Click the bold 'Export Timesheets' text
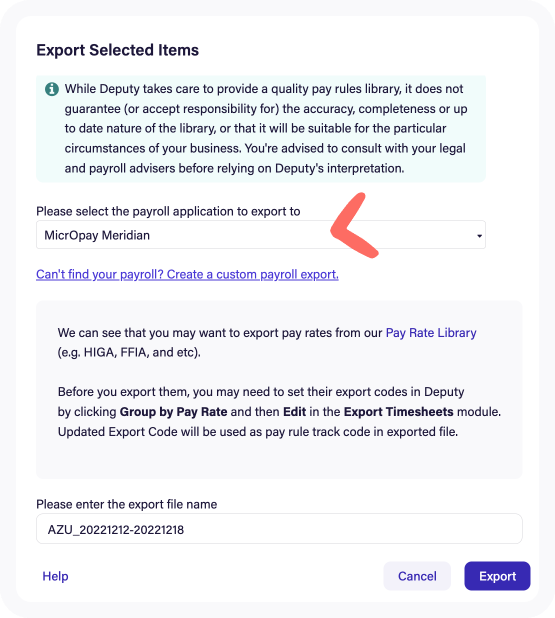This screenshot has width=555, height=618. (x=399, y=411)
